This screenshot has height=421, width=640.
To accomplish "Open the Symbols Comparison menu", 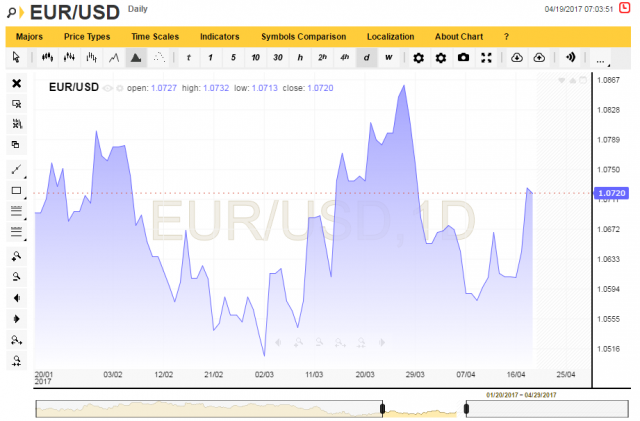I will 304,37.
